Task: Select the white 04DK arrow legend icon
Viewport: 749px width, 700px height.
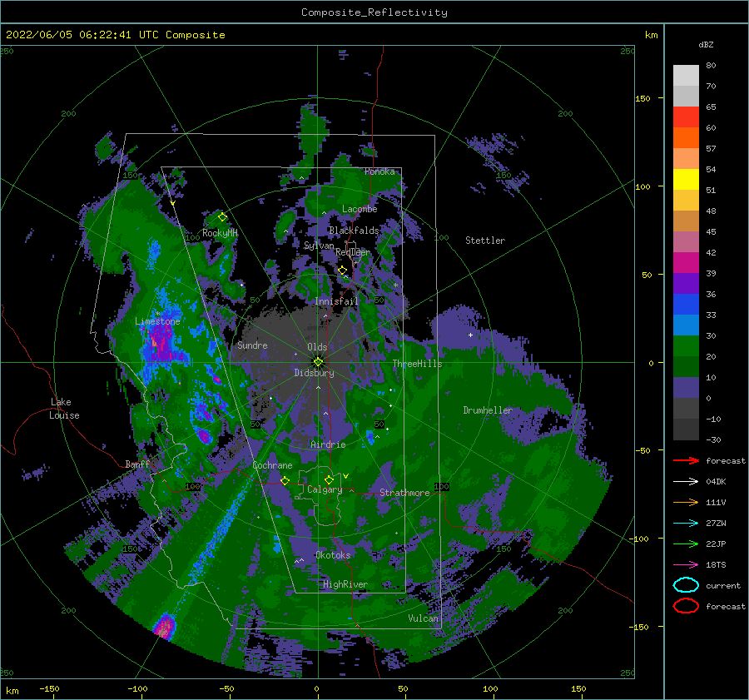Action: pos(686,481)
